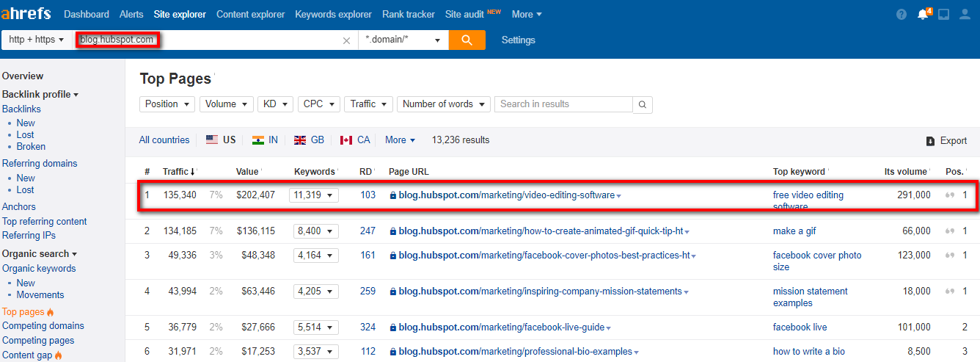Click the monitor icon in the header
This screenshot has width=980, height=362.
(x=944, y=15)
